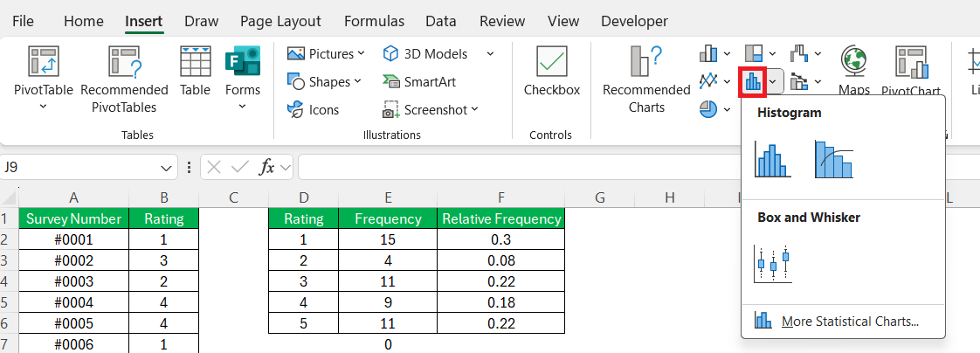Viewport: 980px width, 353px height.
Task: Open the File menu
Action: pos(24,21)
